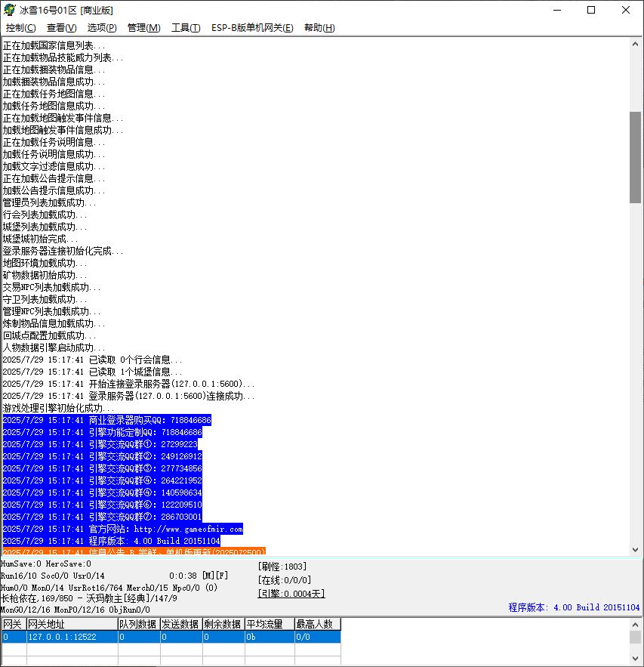The width and height of the screenshot is (644, 667).
Task: Open the 选项(P) menu
Action: tap(102, 28)
